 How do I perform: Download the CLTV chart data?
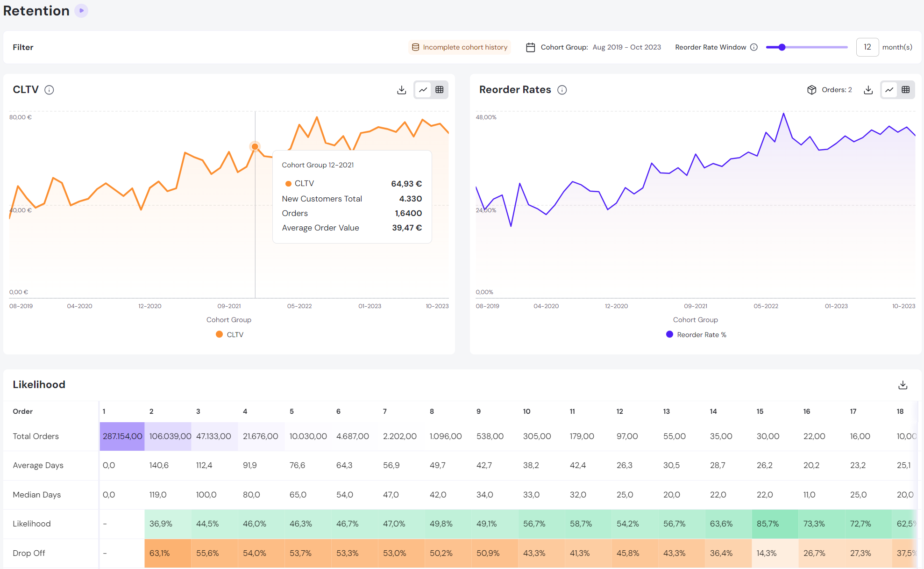pos(401,90)
